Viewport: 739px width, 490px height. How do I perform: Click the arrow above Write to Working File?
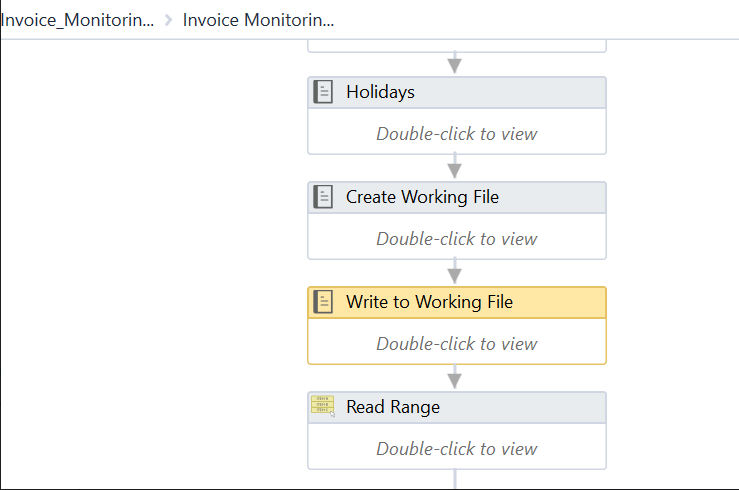[455, 273]
